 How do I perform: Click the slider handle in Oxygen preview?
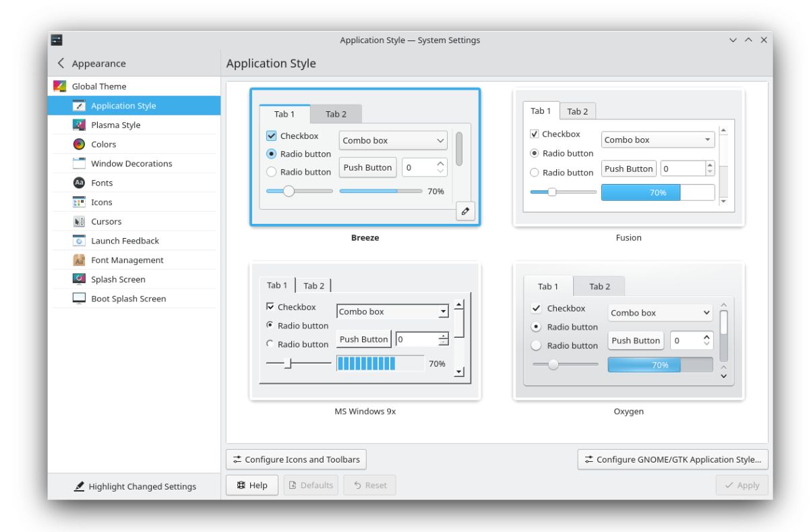553,365
